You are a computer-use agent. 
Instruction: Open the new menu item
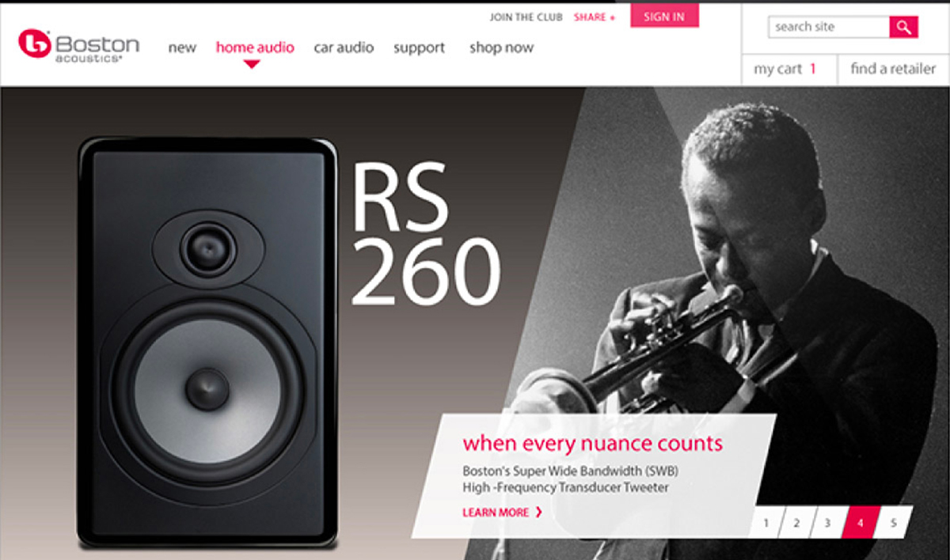click(x=182, y=47)
